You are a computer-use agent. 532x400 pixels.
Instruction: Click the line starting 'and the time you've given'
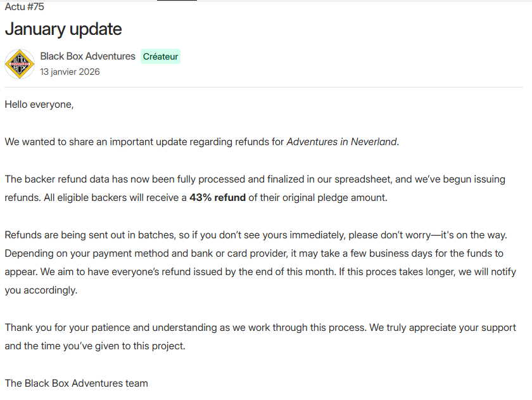pyautogui.click(x=95, y=346)
